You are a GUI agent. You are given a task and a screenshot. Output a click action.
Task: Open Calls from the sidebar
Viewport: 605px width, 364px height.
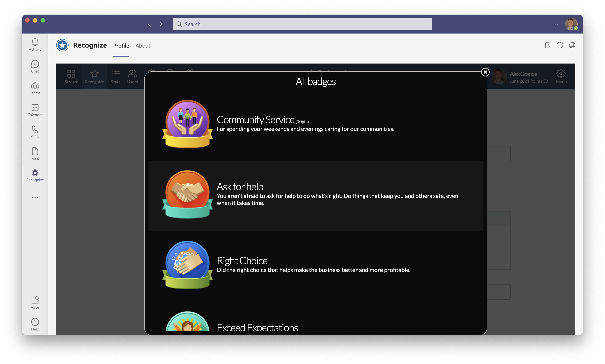point(35,132)
